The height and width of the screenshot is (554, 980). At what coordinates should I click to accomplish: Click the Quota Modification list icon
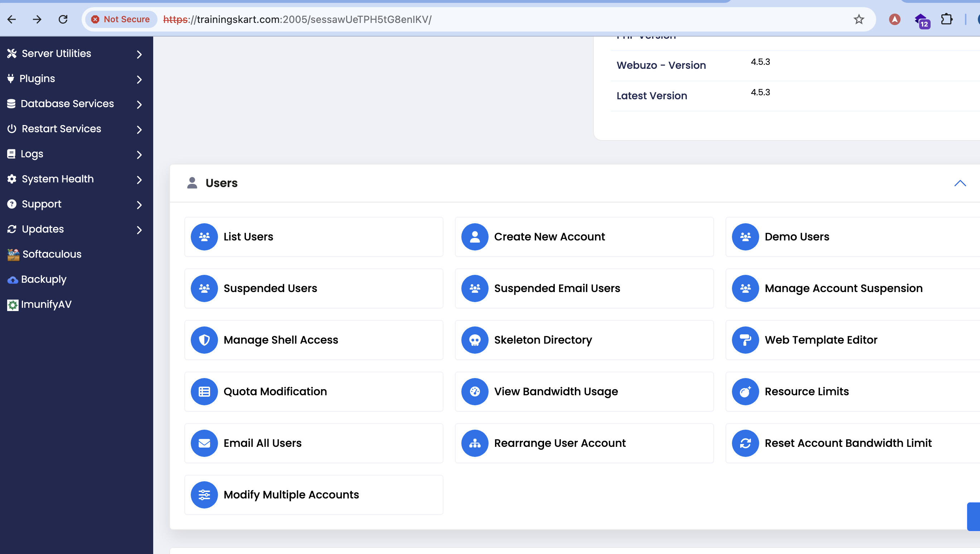point(204,391)
